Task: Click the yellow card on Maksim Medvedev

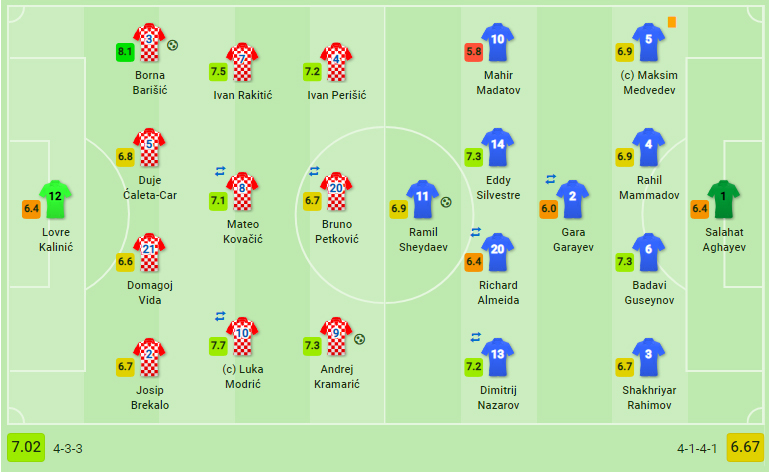Action: tap(672, 21)
